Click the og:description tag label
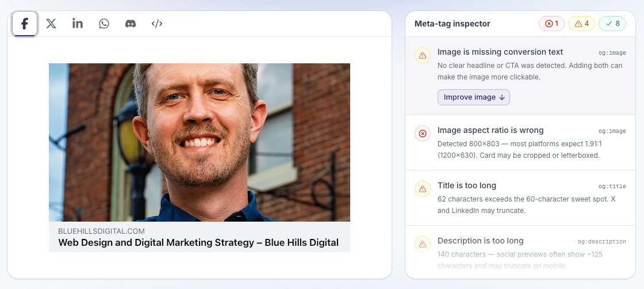644x289 pixels. (601, 242)
